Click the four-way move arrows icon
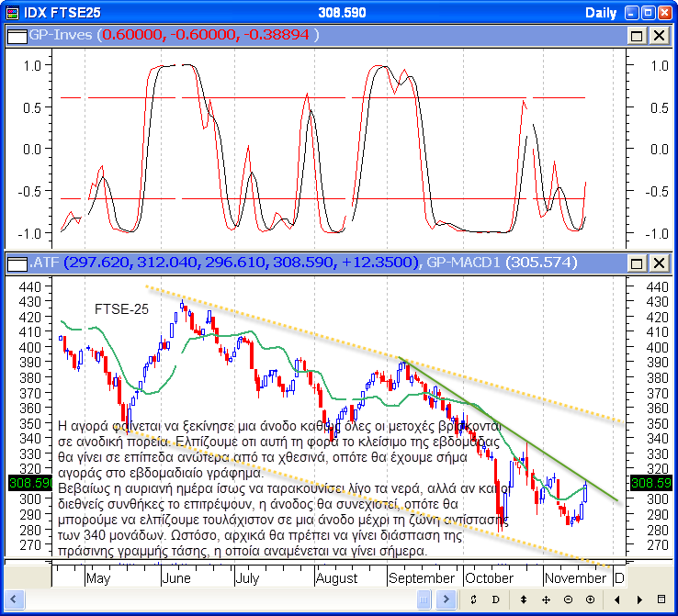Image resolution: width=678 pixels, height=616 pixels. pyautogui.click(x=546, y=599)
